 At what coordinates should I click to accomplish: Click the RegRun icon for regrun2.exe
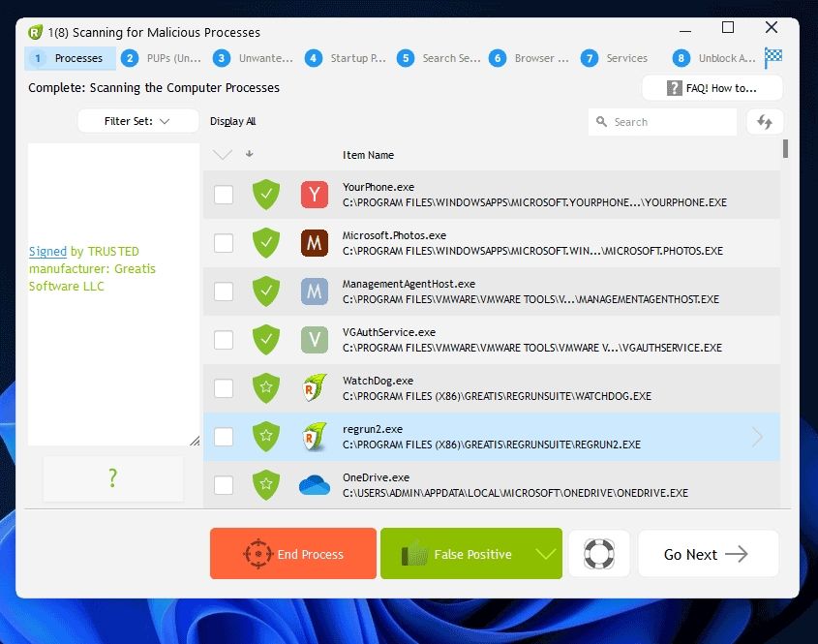315,437
